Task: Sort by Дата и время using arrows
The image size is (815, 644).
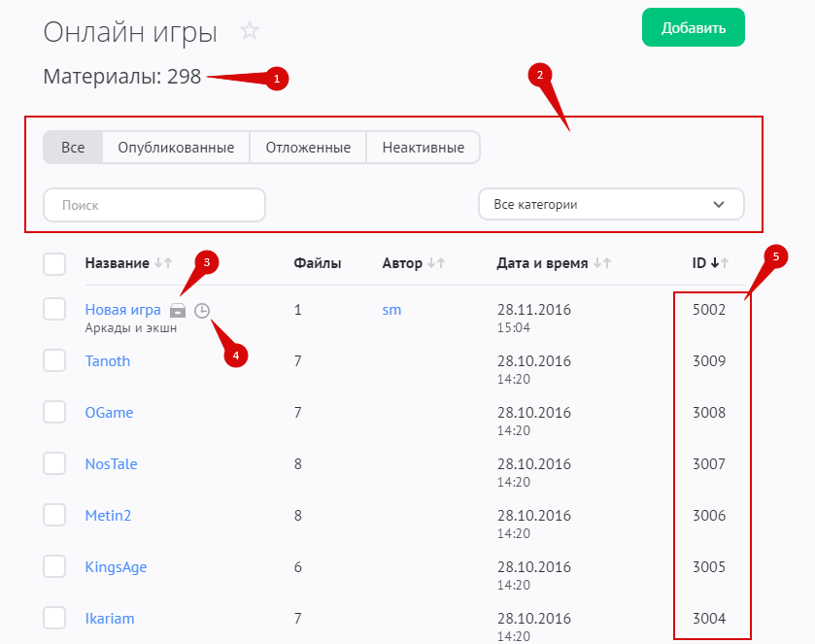Action: (x=602, y=263)
